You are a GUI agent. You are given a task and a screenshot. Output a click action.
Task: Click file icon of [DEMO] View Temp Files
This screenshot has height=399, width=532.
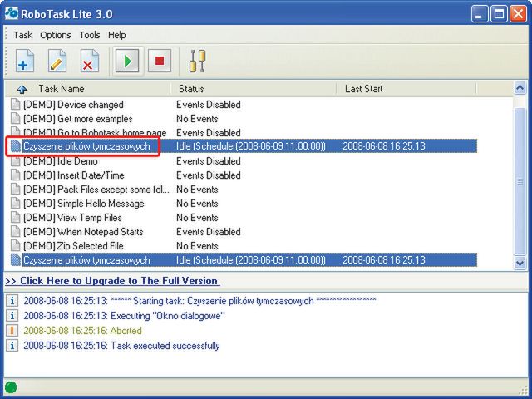click(x=15, y=218)
